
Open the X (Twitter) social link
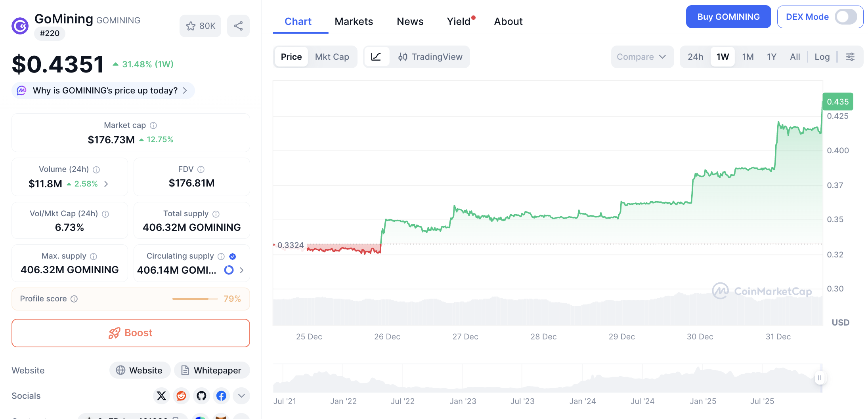[x=161, y=396]
